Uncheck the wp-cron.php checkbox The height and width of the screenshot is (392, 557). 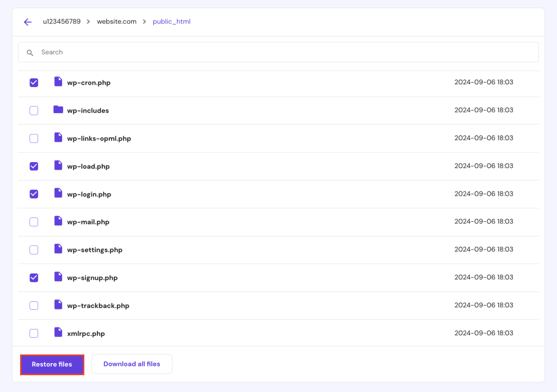click(34, 82)
